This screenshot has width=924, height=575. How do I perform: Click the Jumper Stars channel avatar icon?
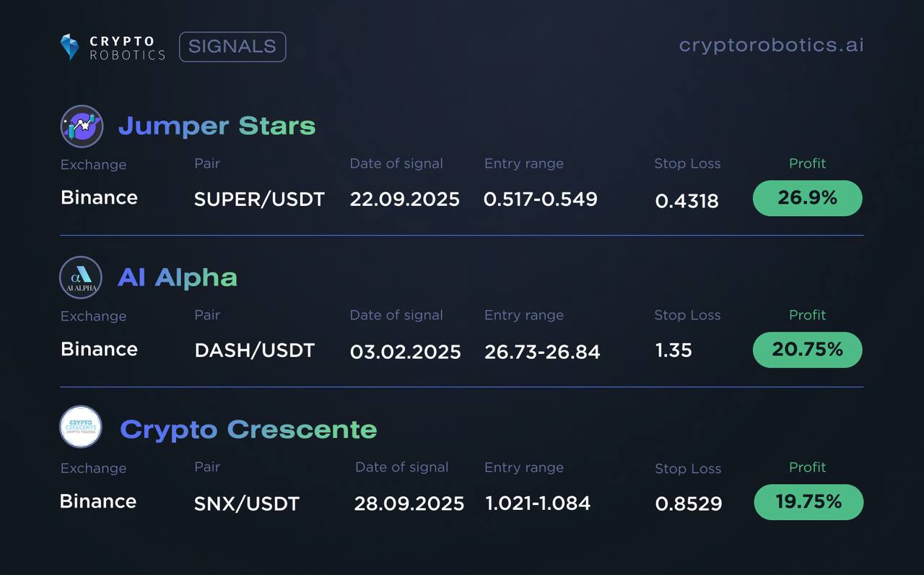[81, 126]
